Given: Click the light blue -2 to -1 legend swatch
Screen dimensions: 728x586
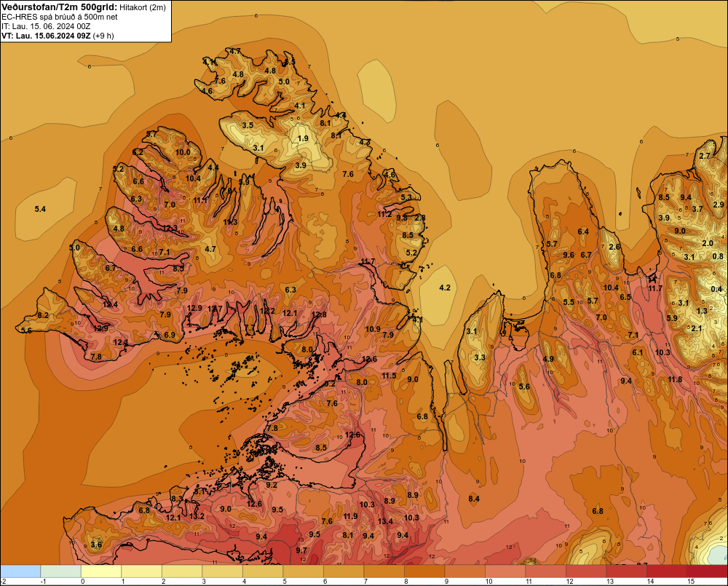Looking at the screenshot, I should [x=20, y=571].
